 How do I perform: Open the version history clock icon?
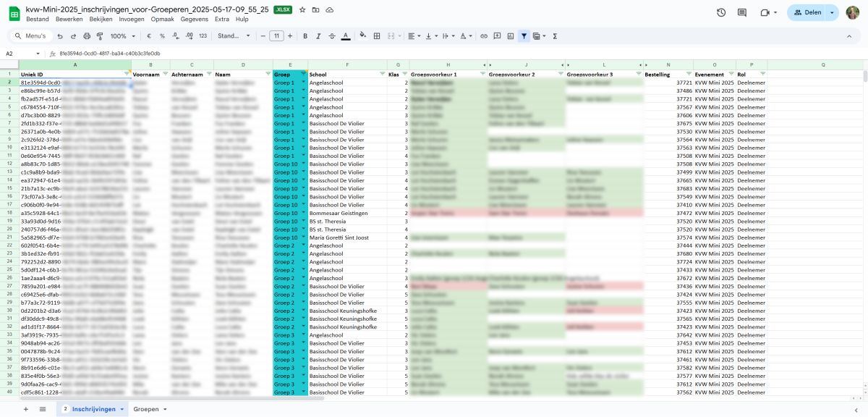click(721, 12)
